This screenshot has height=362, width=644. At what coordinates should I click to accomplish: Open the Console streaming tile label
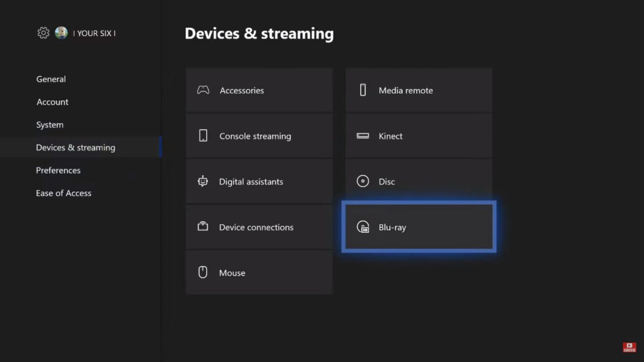point(255,136)
